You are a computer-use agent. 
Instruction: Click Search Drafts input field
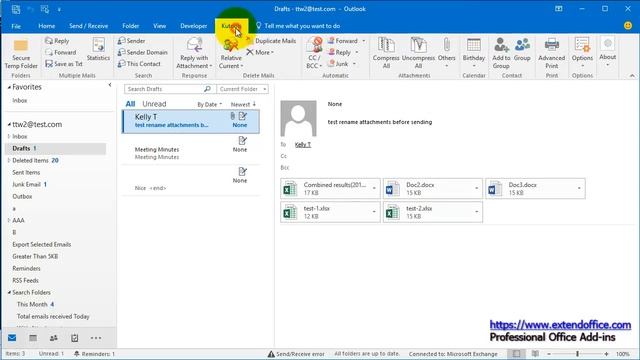(165, 89)
